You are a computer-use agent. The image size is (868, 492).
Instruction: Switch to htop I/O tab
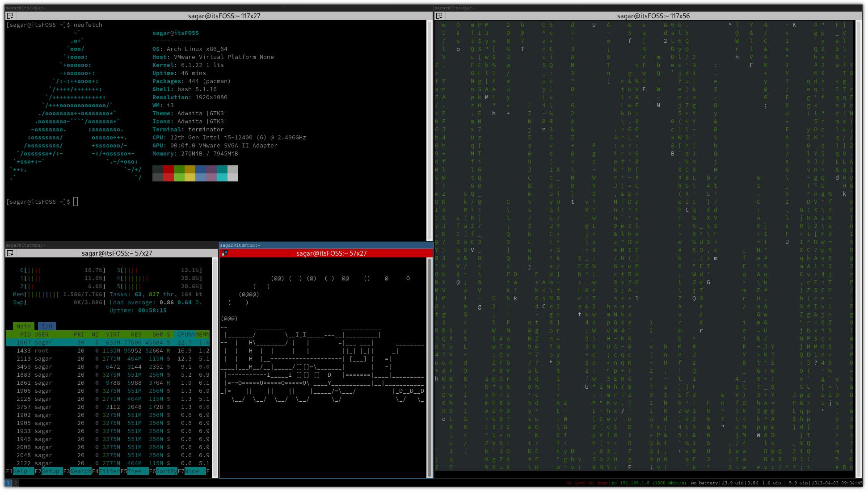(x=46, y=327)
